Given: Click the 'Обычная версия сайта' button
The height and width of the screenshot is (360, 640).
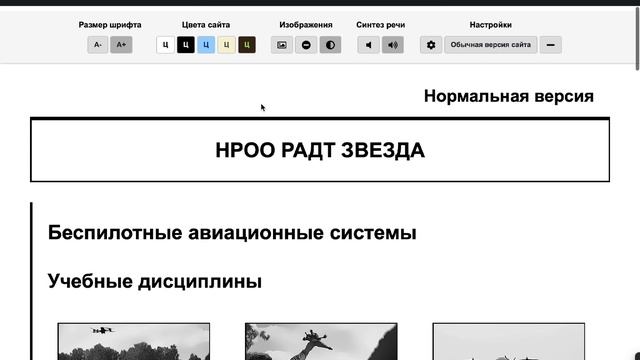Looking at the screenshot, I should pyautogui.click(x=491, y=45).
